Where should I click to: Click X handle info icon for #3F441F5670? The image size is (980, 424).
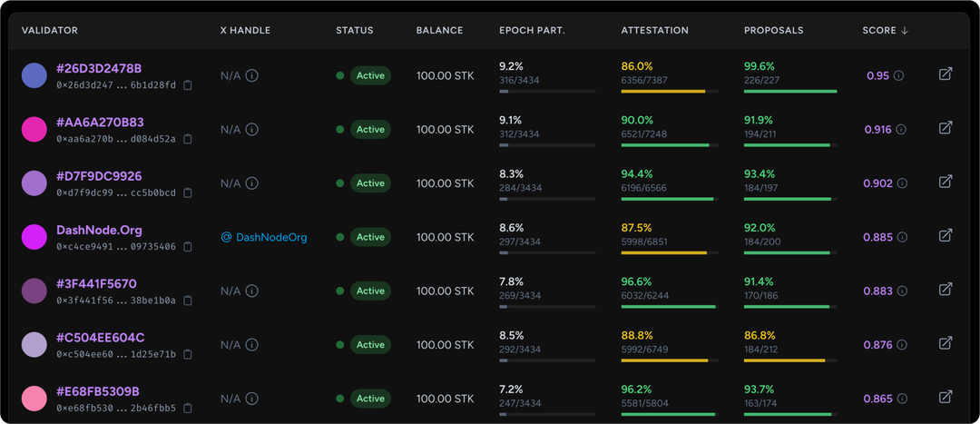click(252, 291)
